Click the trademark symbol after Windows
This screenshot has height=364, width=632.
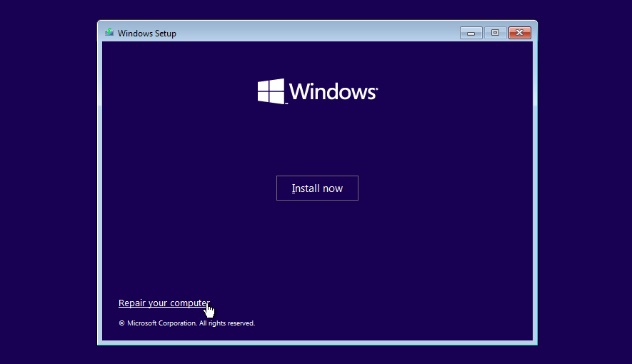click(x=376, y=87)
